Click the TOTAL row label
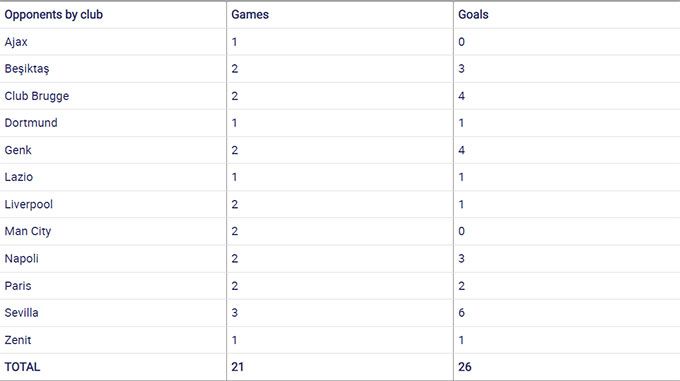The image size is (680, 381). [x=22, y=367]
